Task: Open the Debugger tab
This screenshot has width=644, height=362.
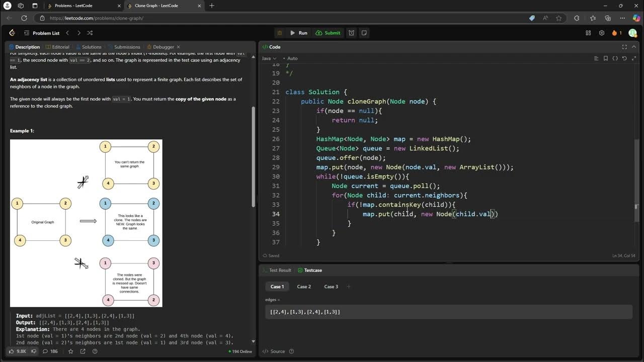Action: coord(160,47)
